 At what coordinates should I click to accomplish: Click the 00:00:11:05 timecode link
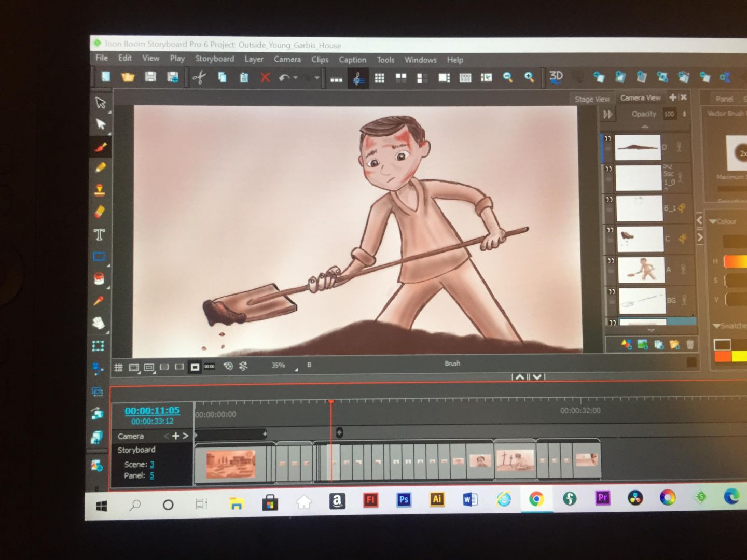click(x=152, y=410)
